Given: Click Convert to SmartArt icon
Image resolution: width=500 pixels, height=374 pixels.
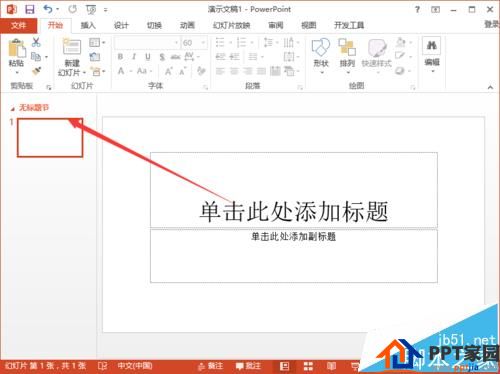Looking at the screenshot, I should (290, 71).
